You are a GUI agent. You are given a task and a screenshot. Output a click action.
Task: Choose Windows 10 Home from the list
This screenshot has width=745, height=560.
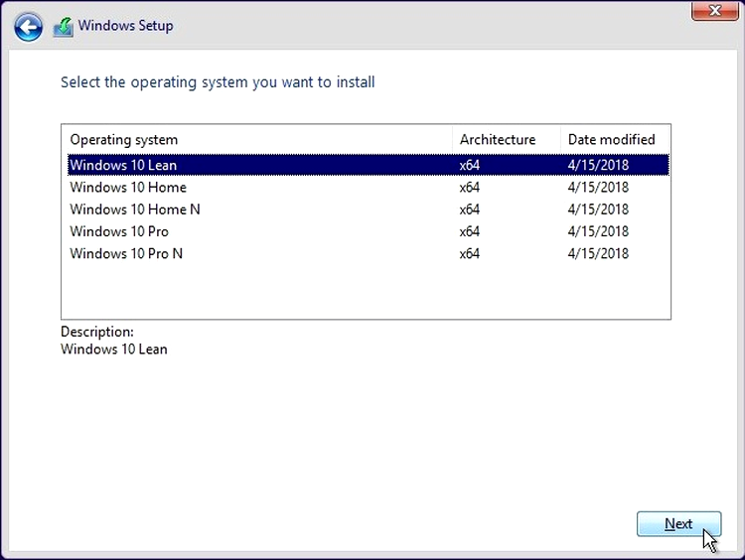(369, 187)
